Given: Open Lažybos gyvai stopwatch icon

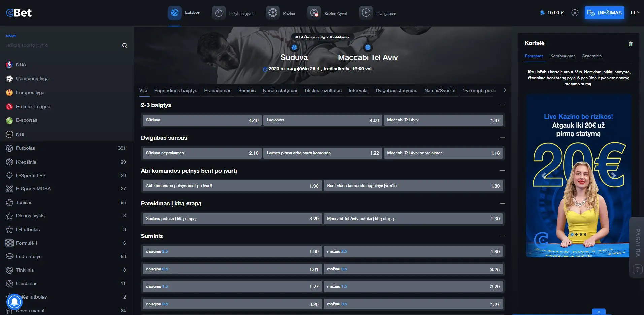Looking at the screenshot, I should click(x=219, y=13).
